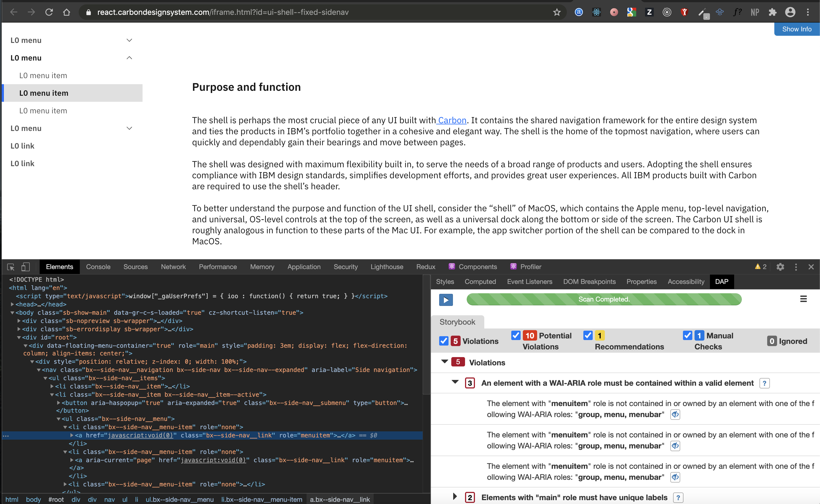
Task: Click the DAP scan play button
Action: (x=446, y=300)
